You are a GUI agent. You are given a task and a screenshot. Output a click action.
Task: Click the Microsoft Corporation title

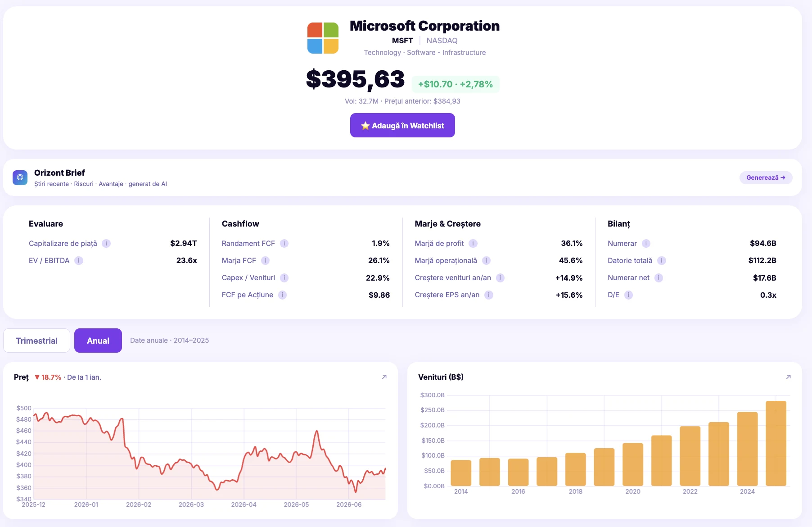coord(424,26)
